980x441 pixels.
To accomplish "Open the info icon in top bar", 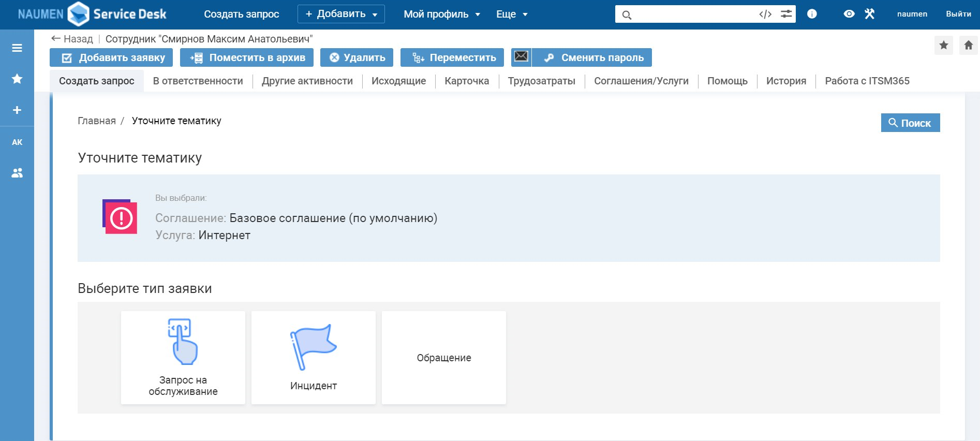I will coord(812,14).
